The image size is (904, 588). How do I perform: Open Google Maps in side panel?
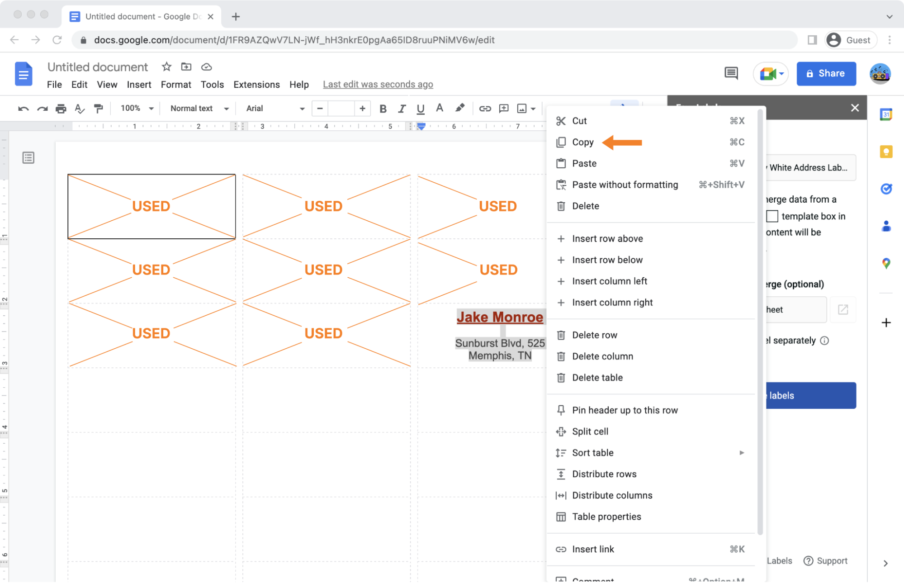886,263
